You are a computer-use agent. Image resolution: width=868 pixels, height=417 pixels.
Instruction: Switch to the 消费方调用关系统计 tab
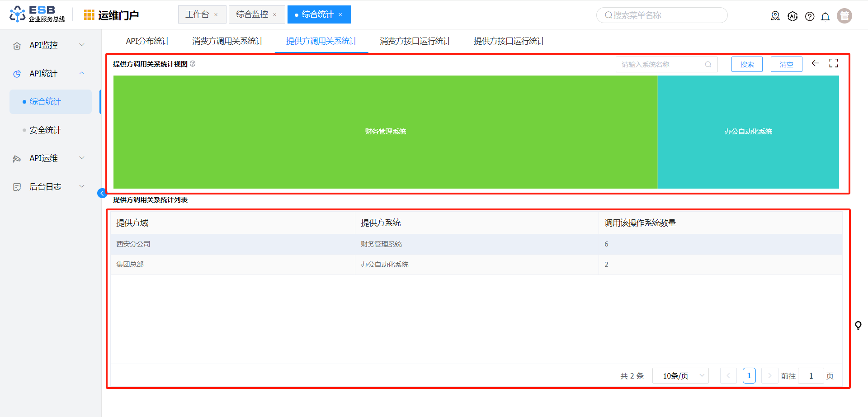(x=228, y=41)
